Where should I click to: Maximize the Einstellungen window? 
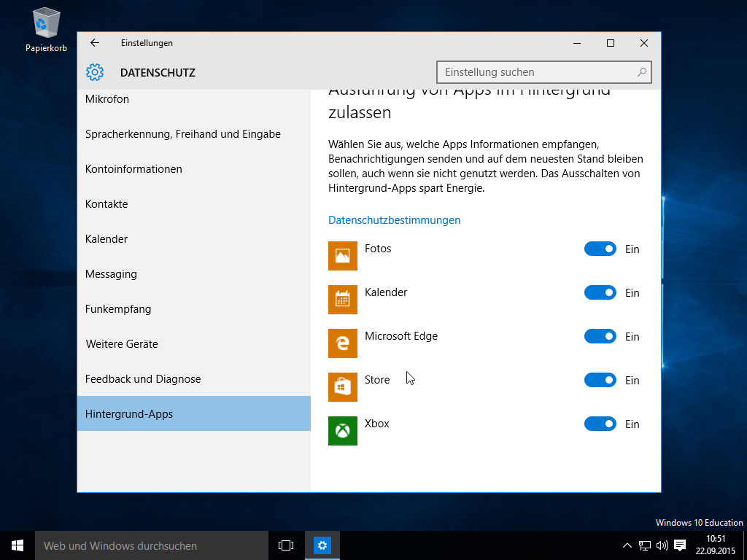611,43
